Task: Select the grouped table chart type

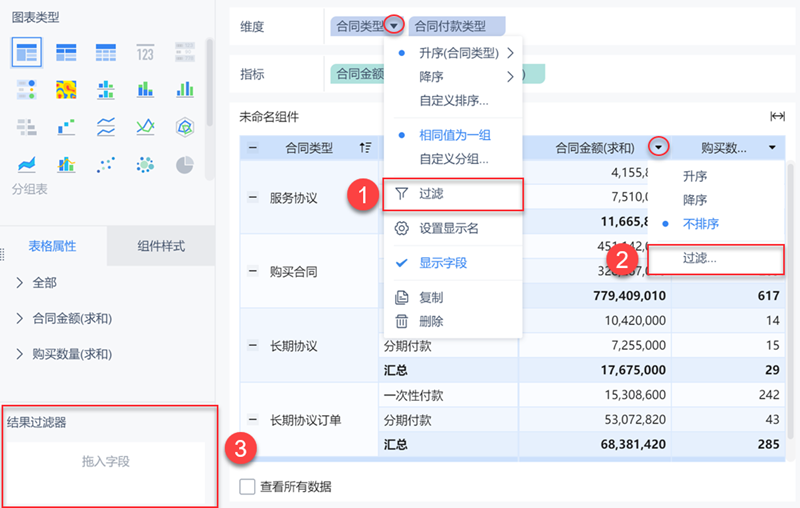Action: tap(26, 52)
